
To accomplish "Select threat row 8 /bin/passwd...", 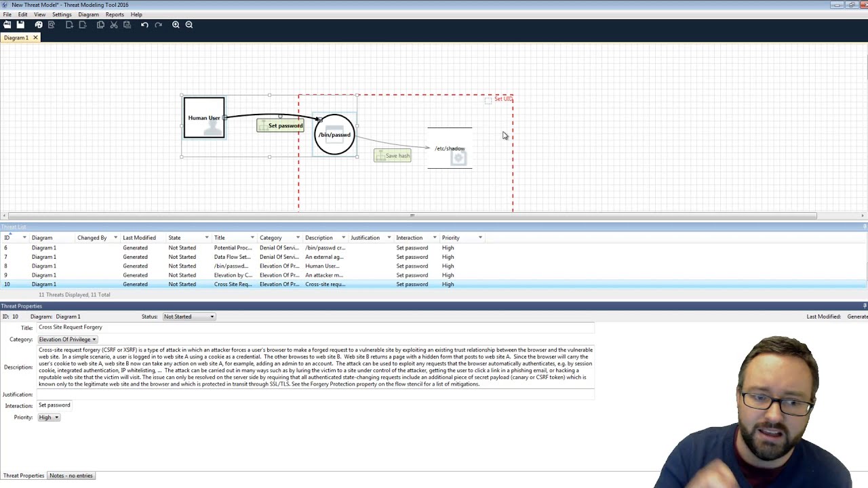I will 434,266.
